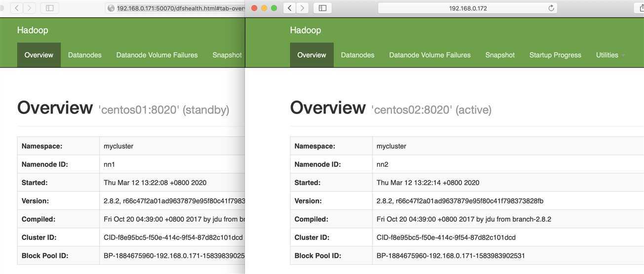Click Version value in the left window
This screenshot has width=644, height=274.
click(174, 201)
